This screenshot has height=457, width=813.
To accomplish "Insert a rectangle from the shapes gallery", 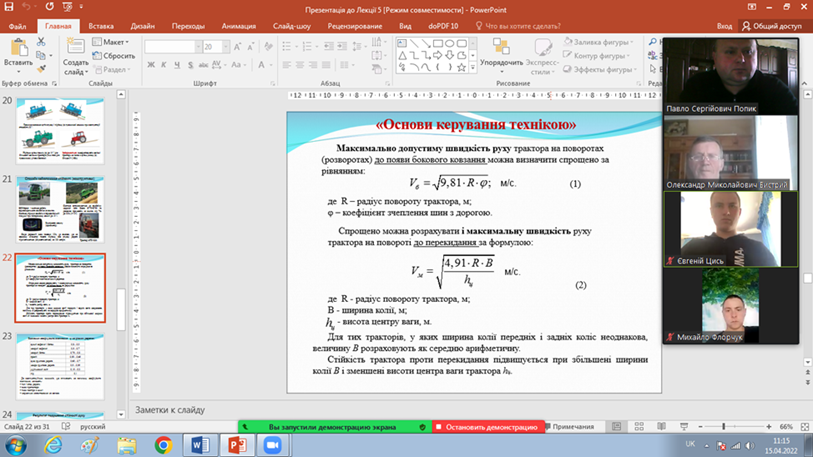I will (x=438, y=44).
